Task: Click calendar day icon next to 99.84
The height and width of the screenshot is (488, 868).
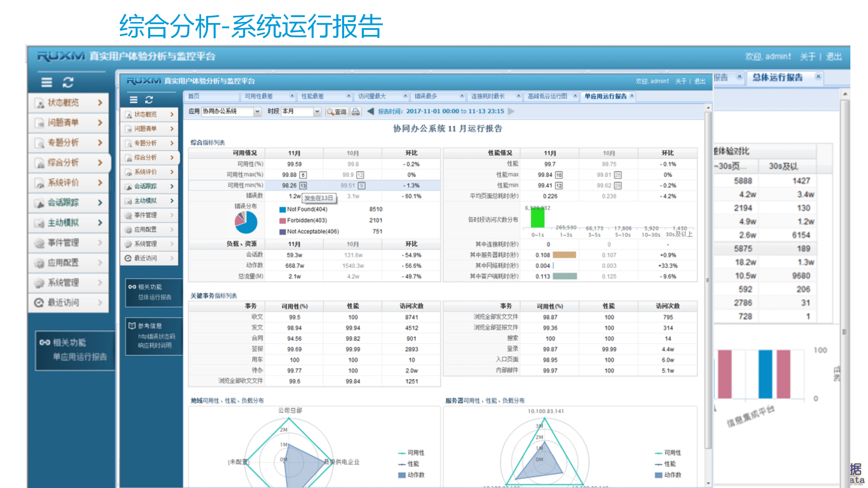Action: pos(559,175)
